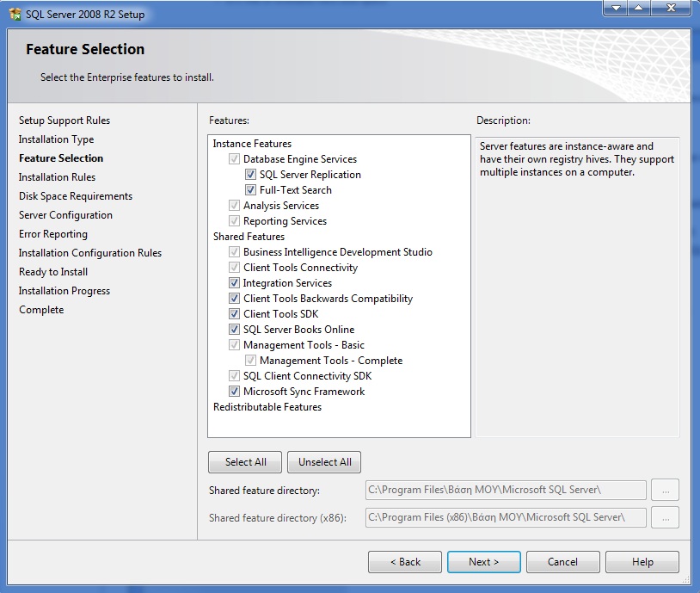The width and height of the screenshot is (700, 593).
Task: Toggle Analysis Services checkbox
Action: pos(234,206)
